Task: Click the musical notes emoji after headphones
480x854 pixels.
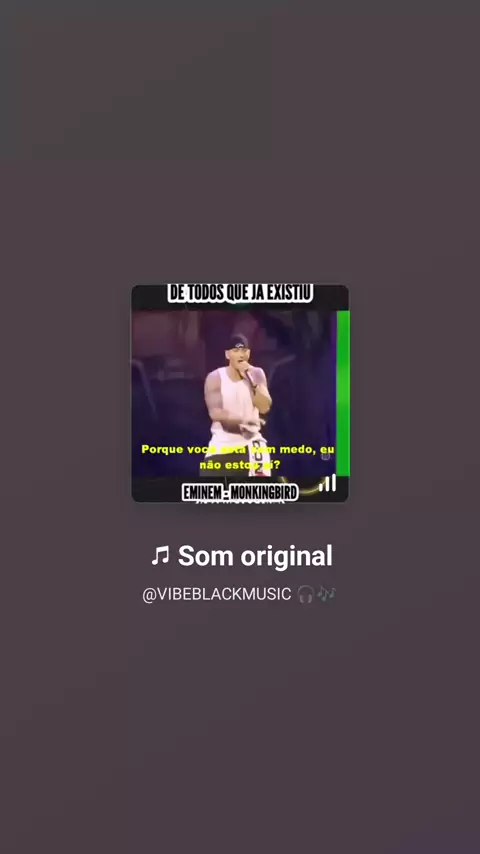Action: point(326,594)
